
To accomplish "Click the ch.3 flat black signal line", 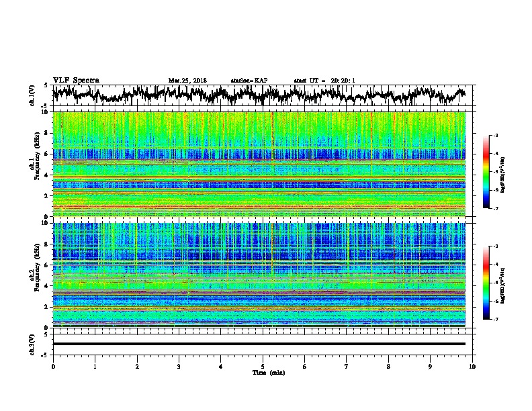I will [259, 344].
